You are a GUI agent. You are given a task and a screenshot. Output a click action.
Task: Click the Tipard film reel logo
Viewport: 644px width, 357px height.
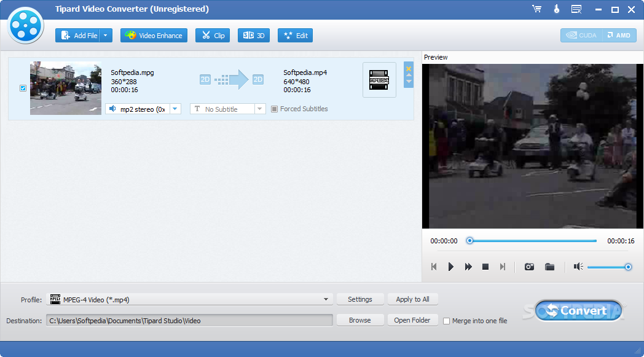click(25, 25)
